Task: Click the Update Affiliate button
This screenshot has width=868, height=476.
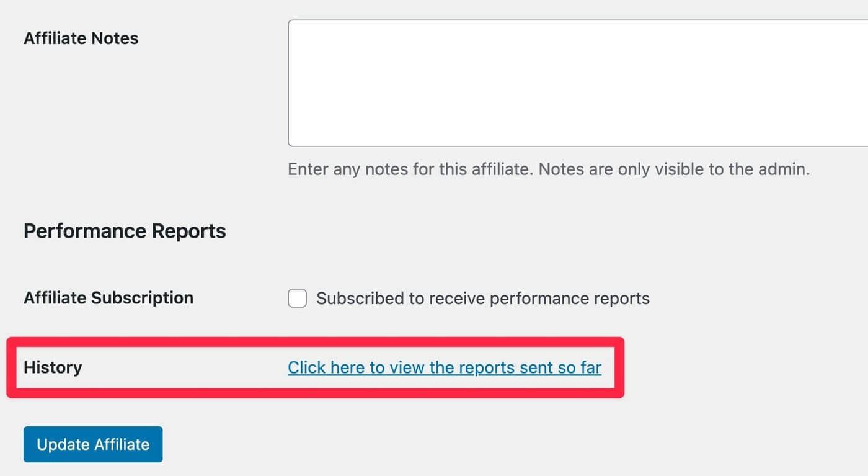Action: tap(93, 444)
